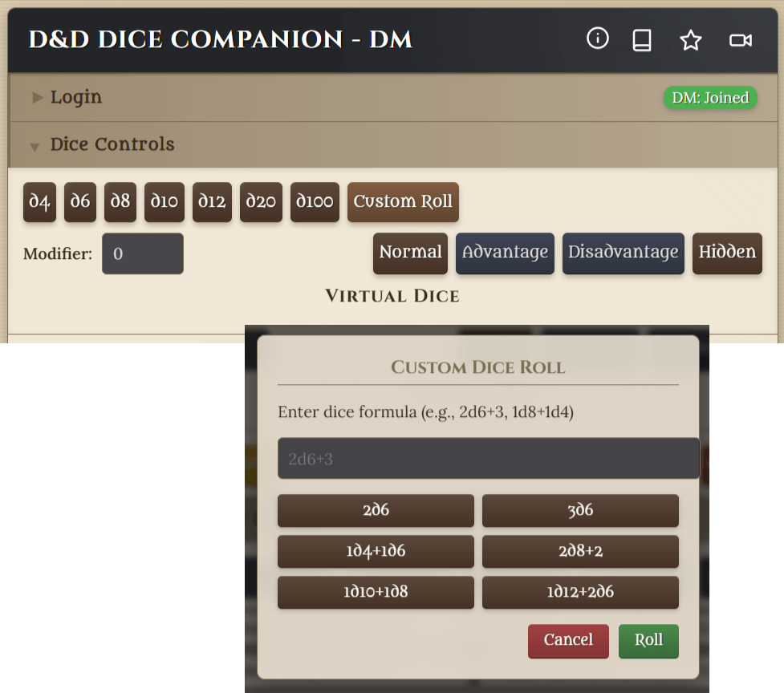The width and height of the screenshot is (784, 697).
Task: Roll a d8 die
Action: tap(120, 201)
